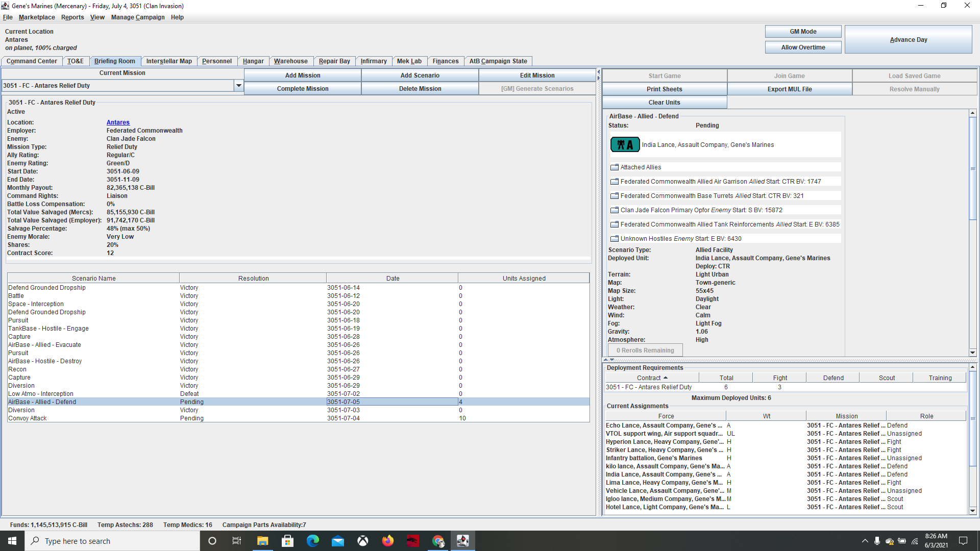Open the Mail app in the taskbar
980x551 pixels.
click(x=337, y=541)
